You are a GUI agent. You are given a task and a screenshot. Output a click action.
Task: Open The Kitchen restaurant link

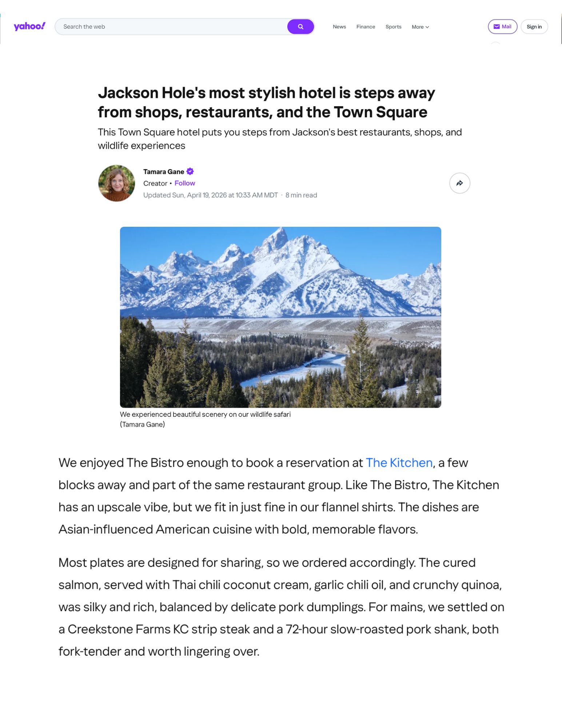coord(399,463)
